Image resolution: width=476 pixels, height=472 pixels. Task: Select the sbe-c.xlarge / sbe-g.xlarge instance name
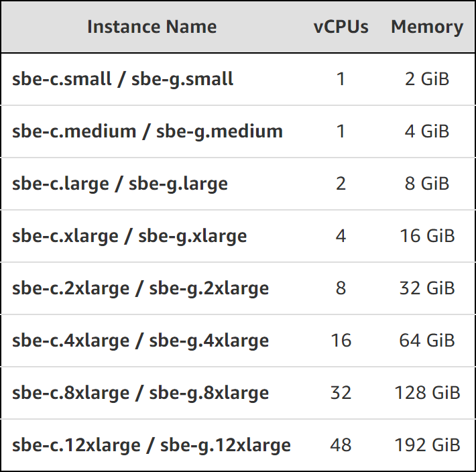click(129, 237)
